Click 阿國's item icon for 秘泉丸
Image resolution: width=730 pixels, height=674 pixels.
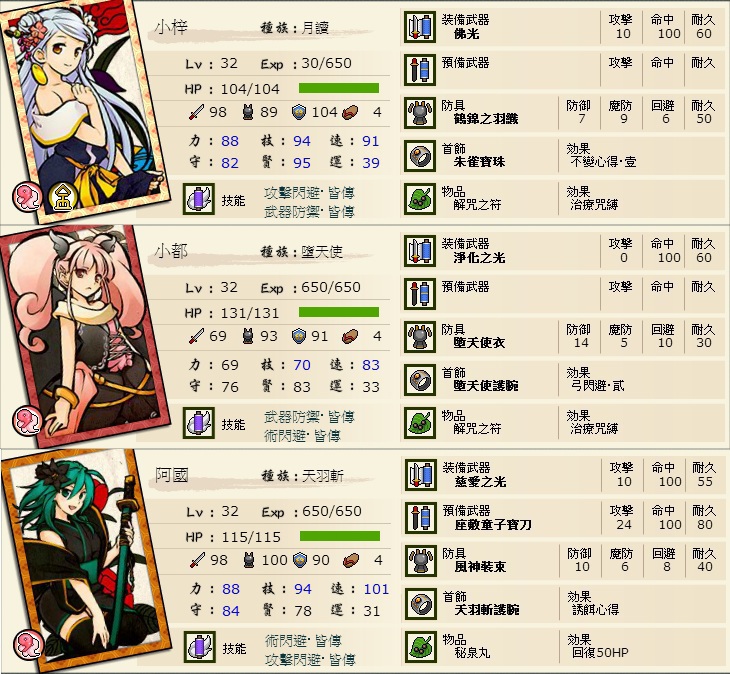click(x=420, y=647)
